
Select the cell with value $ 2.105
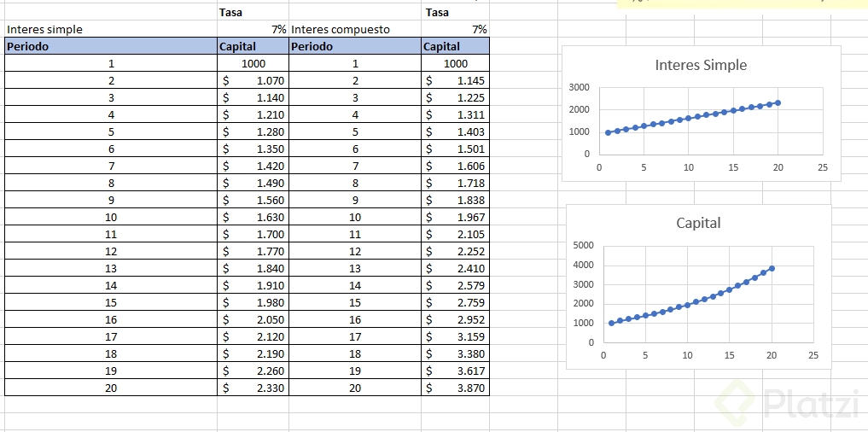[x=456, y=234]
